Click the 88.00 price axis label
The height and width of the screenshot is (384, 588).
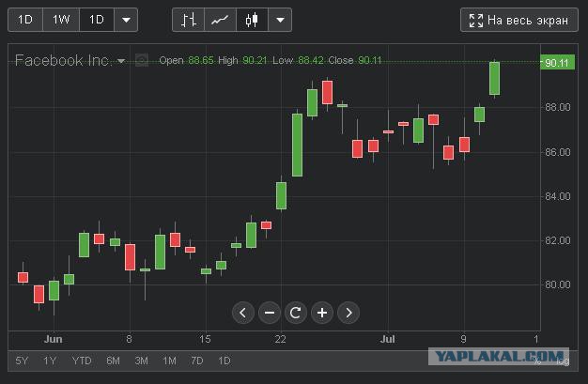(x=558, y=107)
